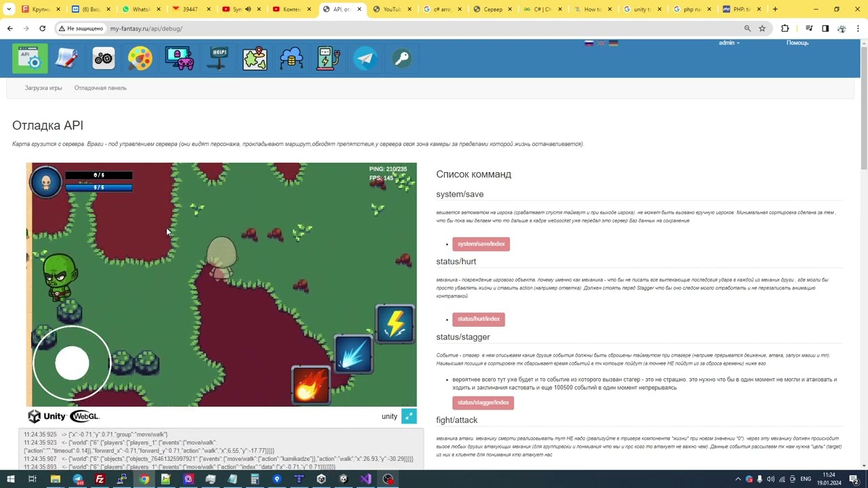
Task: Open the game controller monitor icon
Action: coord(180,58)
